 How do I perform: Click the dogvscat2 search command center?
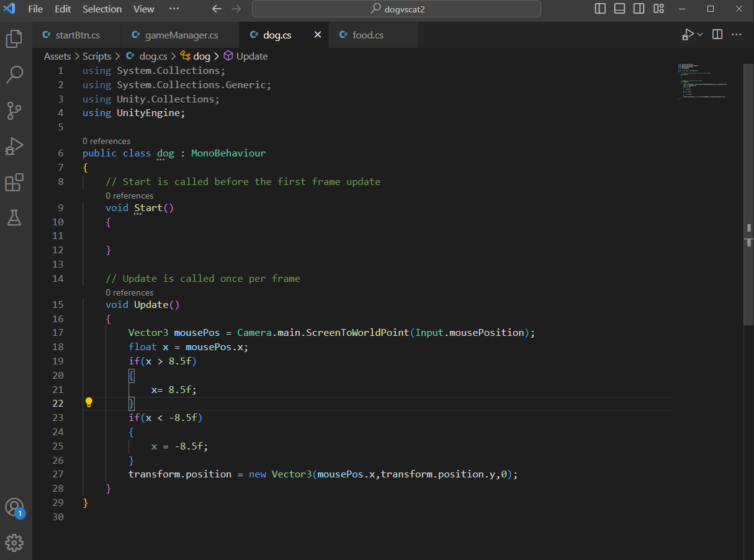point(397,9)
